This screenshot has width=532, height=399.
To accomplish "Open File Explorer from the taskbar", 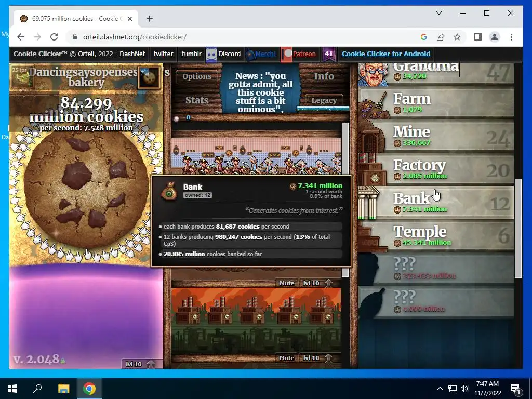I will [63, 389].
